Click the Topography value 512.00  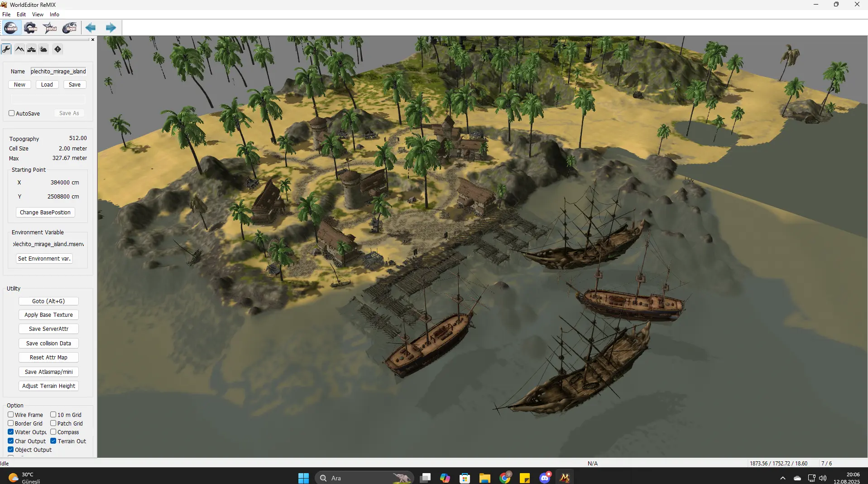(78, 138)
